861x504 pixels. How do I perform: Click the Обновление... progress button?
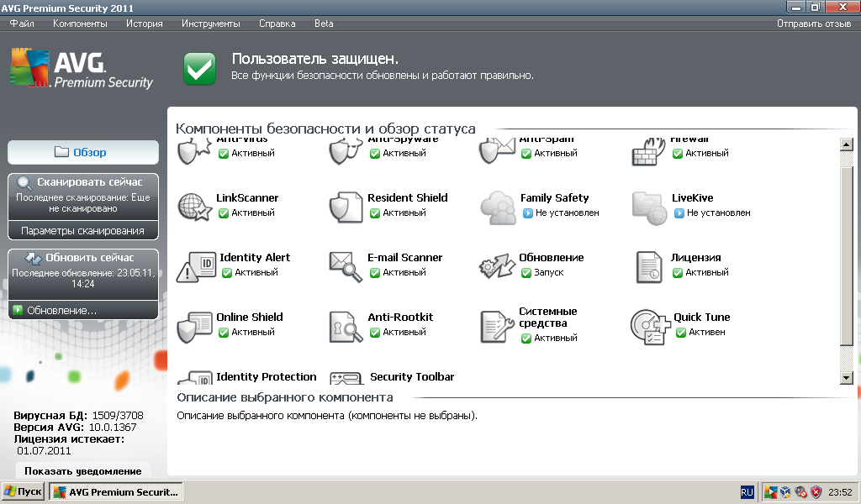click(x=83, y=311)
